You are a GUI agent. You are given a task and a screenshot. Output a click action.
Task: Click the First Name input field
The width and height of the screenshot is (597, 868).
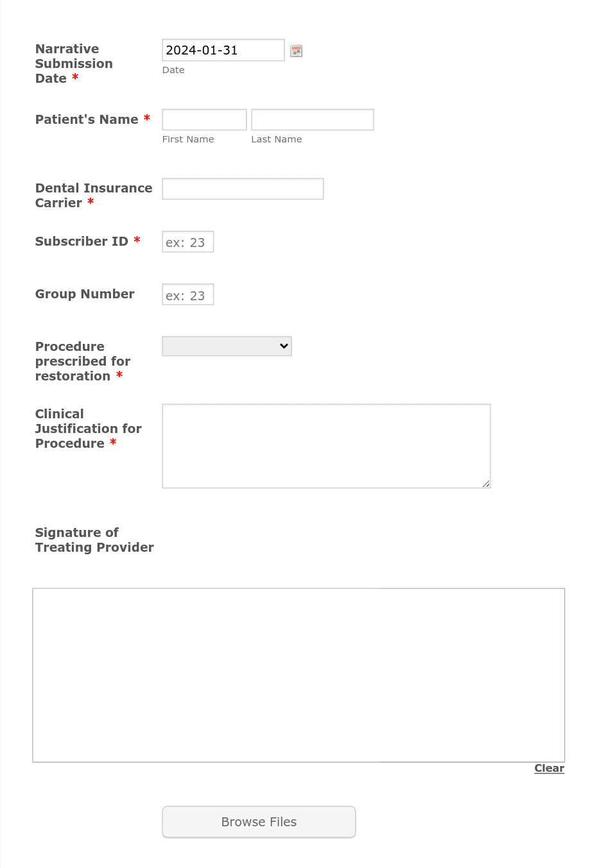[203, 119]
